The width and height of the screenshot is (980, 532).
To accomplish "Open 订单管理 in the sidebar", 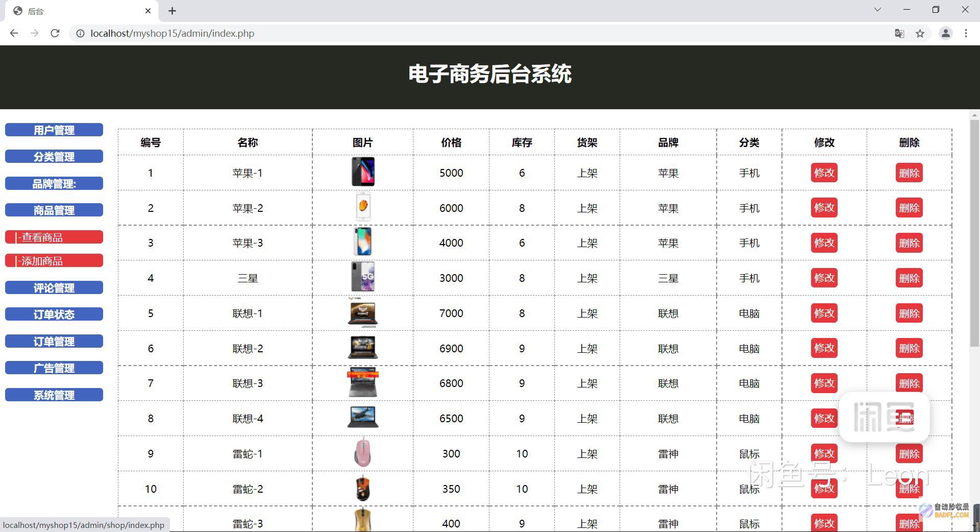I will coord(54,341).
